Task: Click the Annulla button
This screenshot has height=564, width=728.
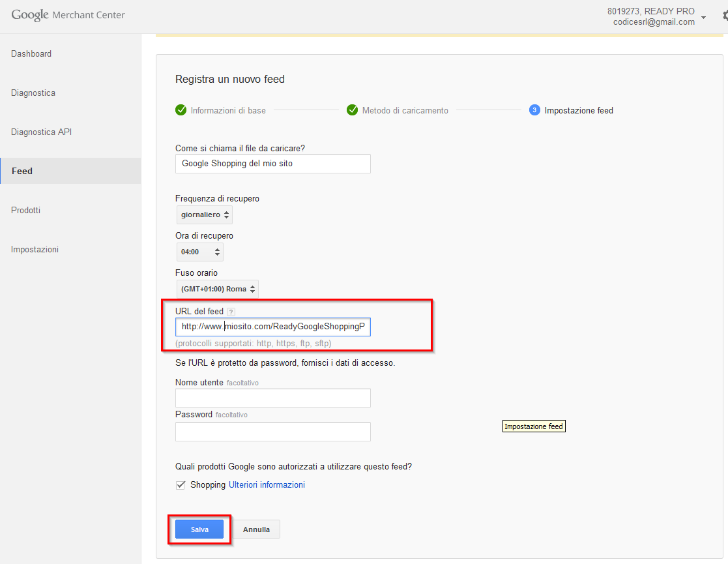Action: point(256,529)
